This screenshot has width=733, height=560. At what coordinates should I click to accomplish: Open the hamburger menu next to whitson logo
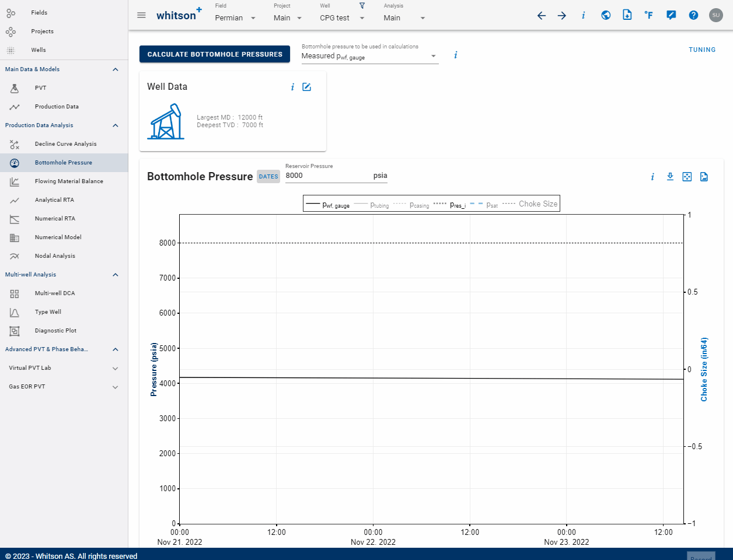click(141, 15)
